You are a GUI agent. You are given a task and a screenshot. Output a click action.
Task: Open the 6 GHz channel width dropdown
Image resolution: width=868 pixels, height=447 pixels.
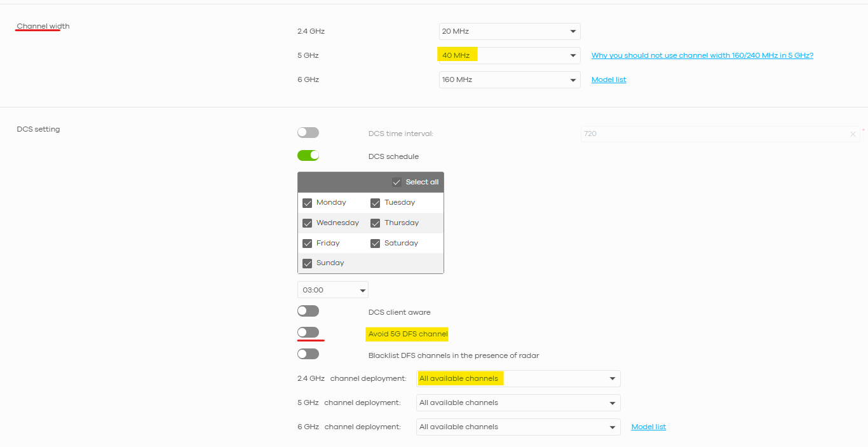(x=510, y=79)
